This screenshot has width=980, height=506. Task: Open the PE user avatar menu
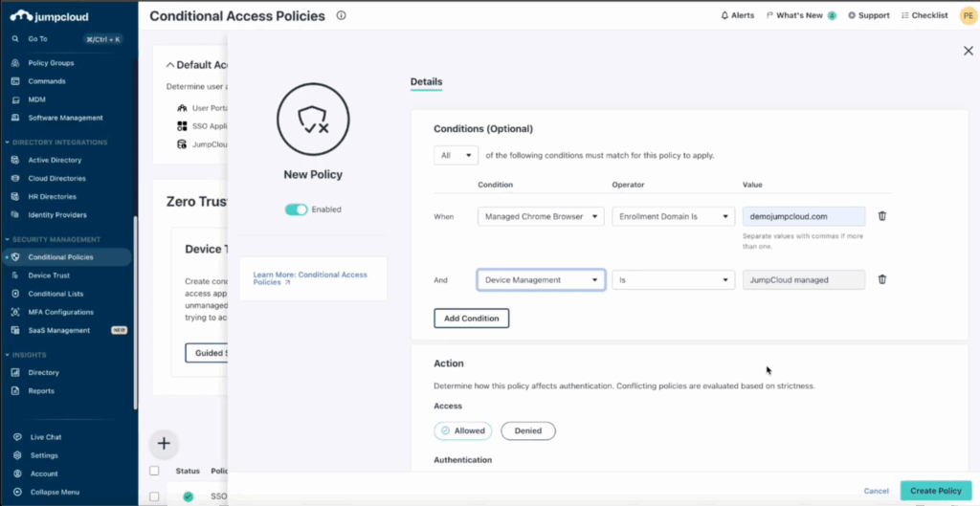[x=968, y=15]
